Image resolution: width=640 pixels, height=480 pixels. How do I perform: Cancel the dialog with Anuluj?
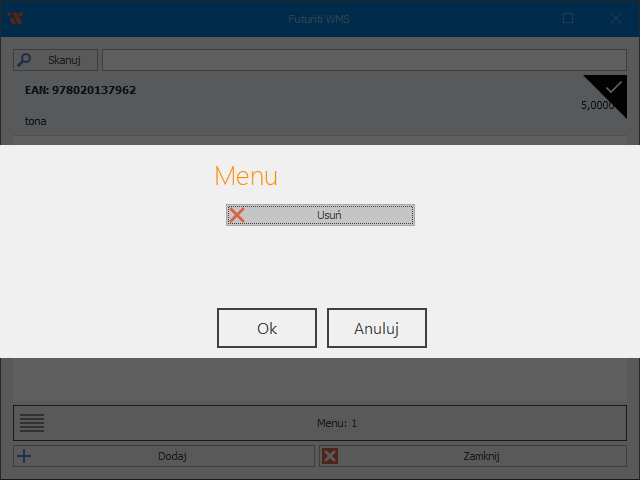coord(377,328)
